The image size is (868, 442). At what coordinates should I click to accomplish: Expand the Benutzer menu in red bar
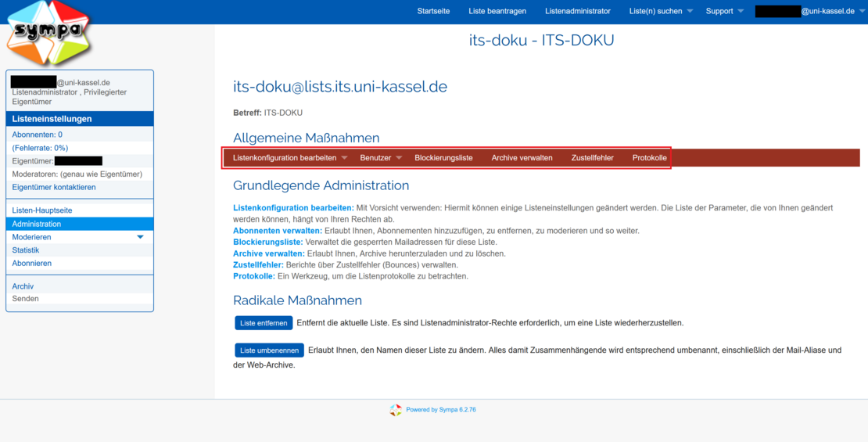[381, 158]
